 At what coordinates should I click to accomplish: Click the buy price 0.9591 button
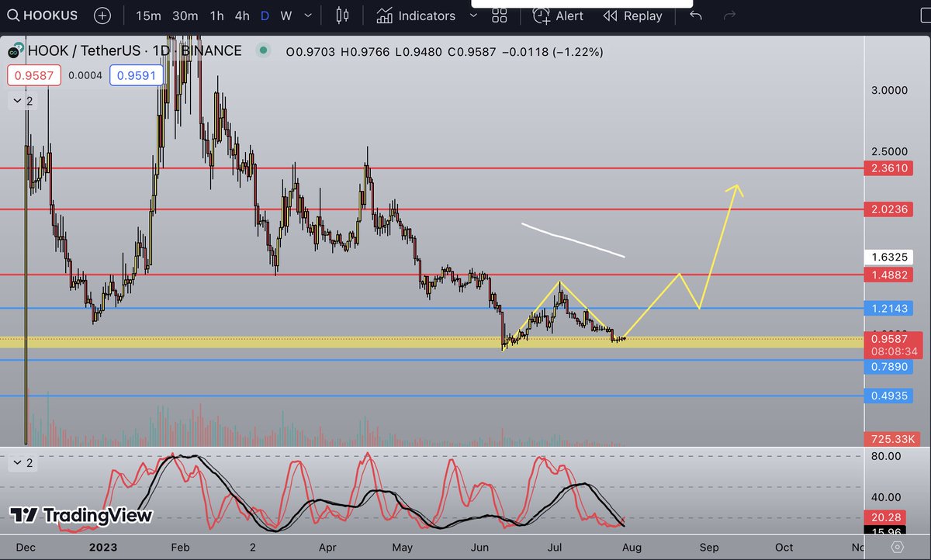point(137,74)
